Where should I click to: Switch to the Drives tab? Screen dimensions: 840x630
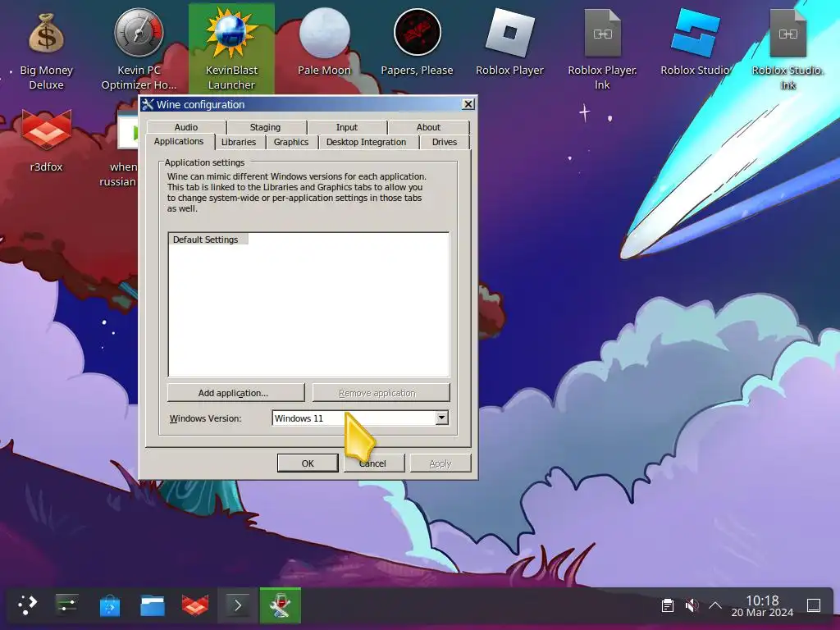[x=445, y=142]
